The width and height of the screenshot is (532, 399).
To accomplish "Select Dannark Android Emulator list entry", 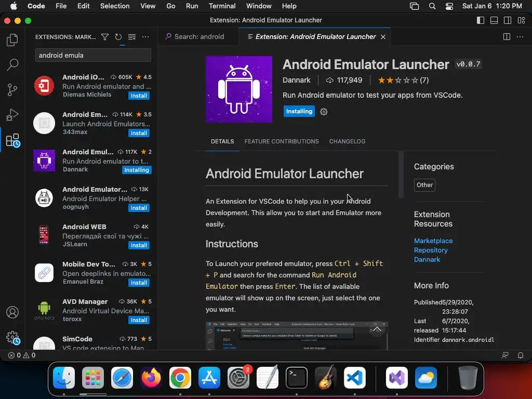I will click(92, 161).
